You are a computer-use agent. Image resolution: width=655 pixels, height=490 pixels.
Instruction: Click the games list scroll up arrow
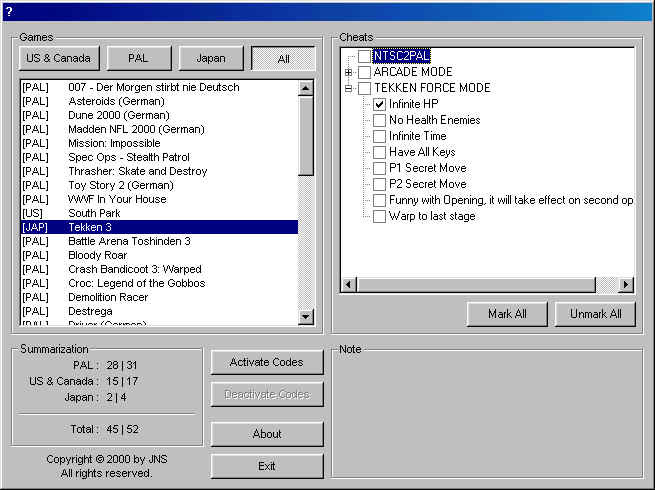(x=306, y=88)
